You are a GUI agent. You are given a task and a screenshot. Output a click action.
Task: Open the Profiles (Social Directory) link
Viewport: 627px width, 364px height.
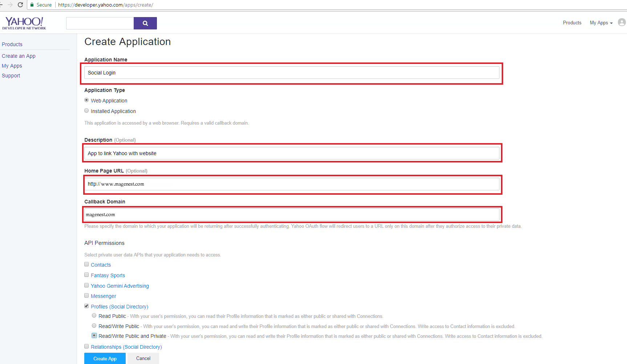[120, 307]
